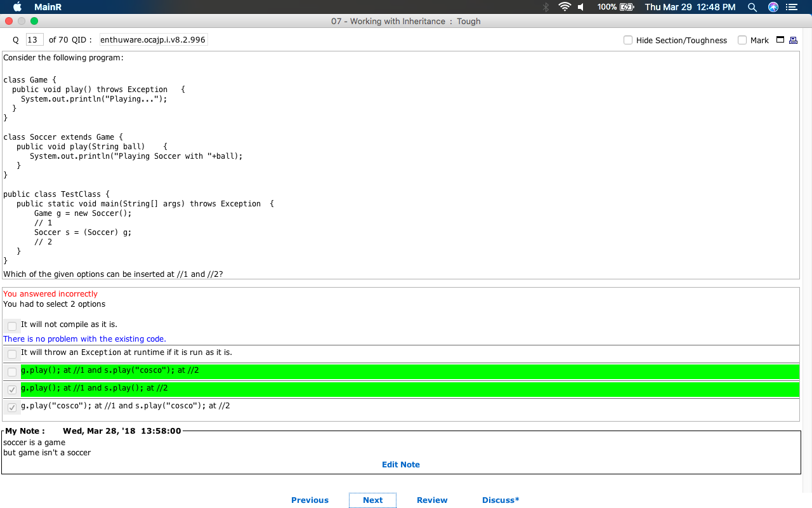Viewport: 812px width, 508px height.
Task: Click the 'class Soccer extends Game {' code line
Action: pyautogui.click(x=63, y=137)
